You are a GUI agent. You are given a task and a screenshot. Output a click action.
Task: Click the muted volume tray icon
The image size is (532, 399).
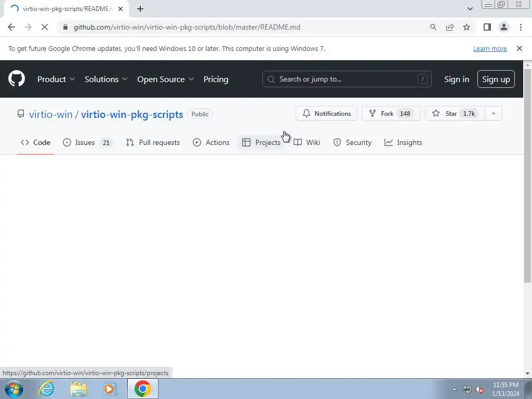(x=480, y=389)
